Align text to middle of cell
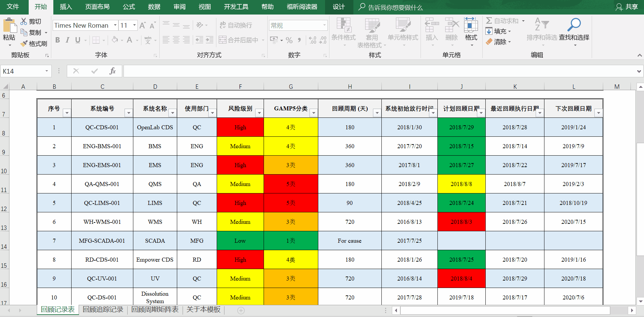Viewport: 644px width, 317px height. (176, 25)
